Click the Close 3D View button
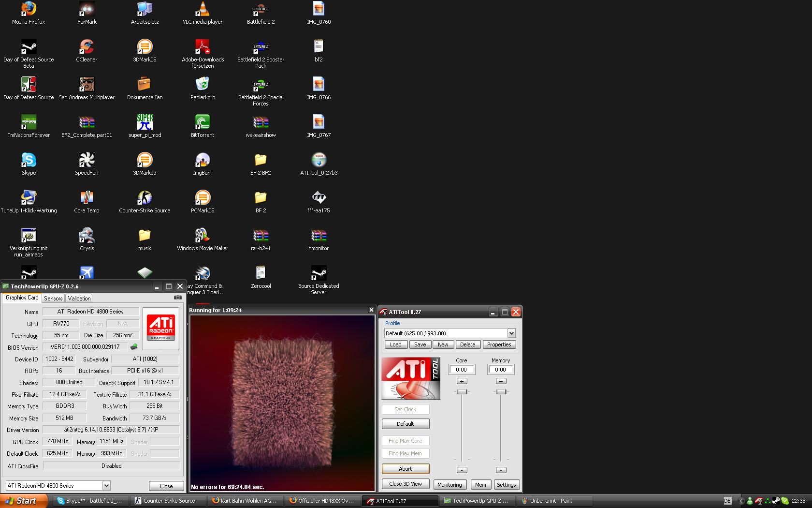Image resolution: width=812 pixels, height=508 pixels. click(406, 484)
